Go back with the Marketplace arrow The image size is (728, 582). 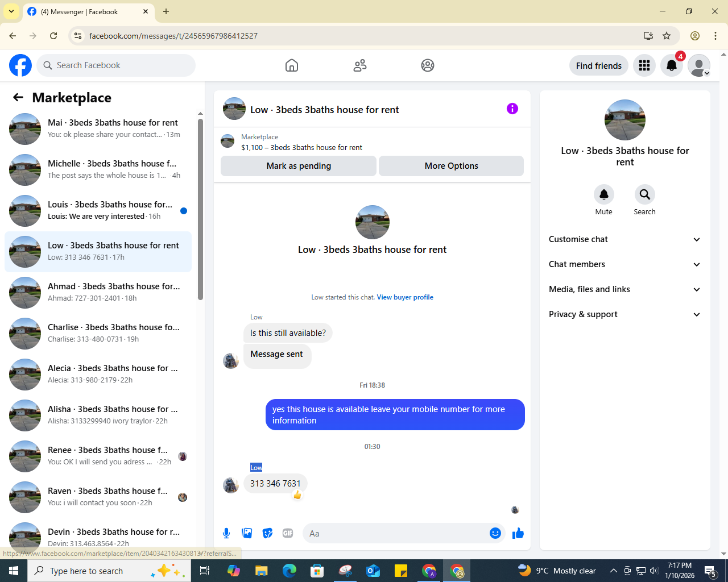click(x=18, y=98)
